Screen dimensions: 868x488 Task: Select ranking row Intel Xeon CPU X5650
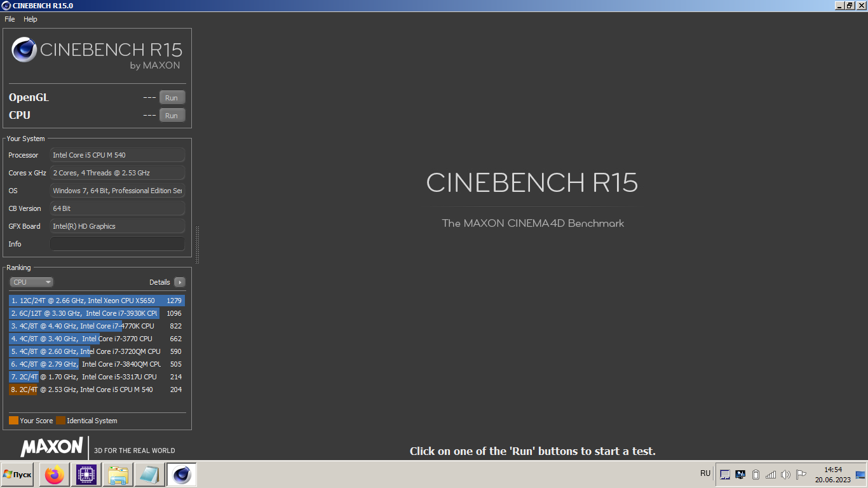pyautogui.click(x=97, y=301)
